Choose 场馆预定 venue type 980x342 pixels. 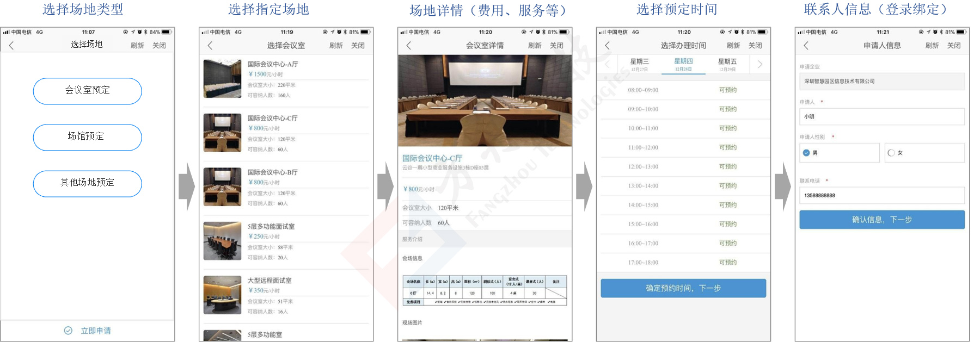click(88, 137)
